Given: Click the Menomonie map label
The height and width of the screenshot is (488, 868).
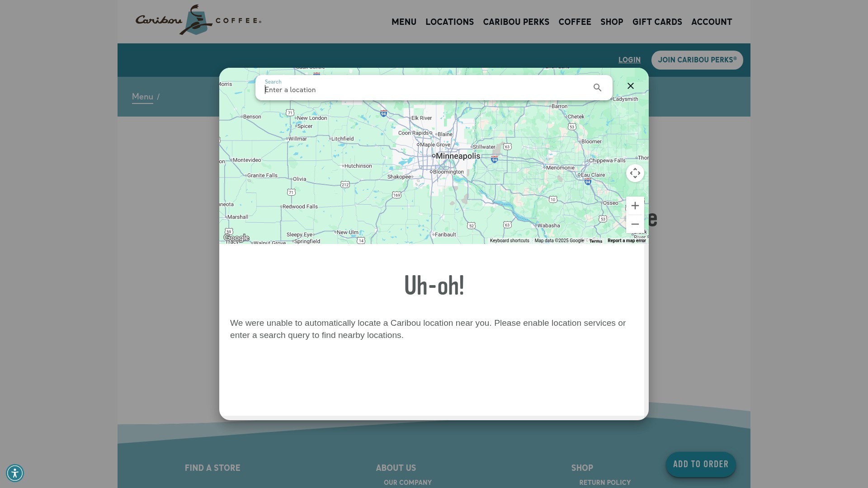Looking at the screenshot, I should click(x=560, y=168).
